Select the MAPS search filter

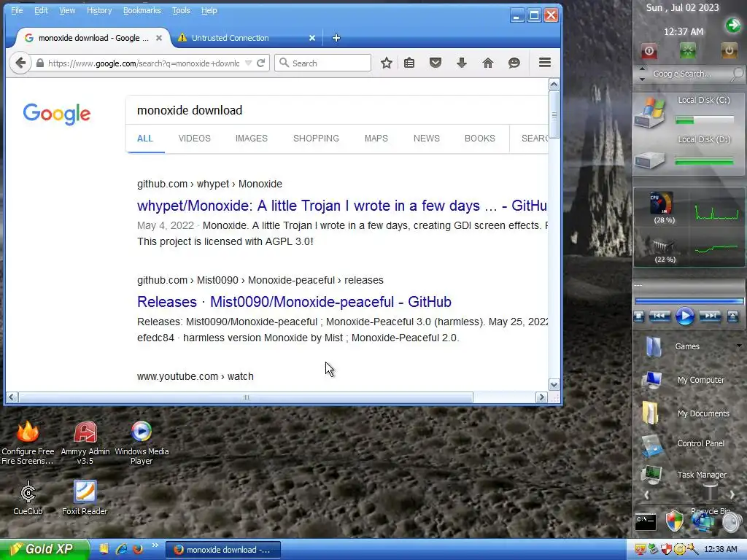(x=376, y=138)
